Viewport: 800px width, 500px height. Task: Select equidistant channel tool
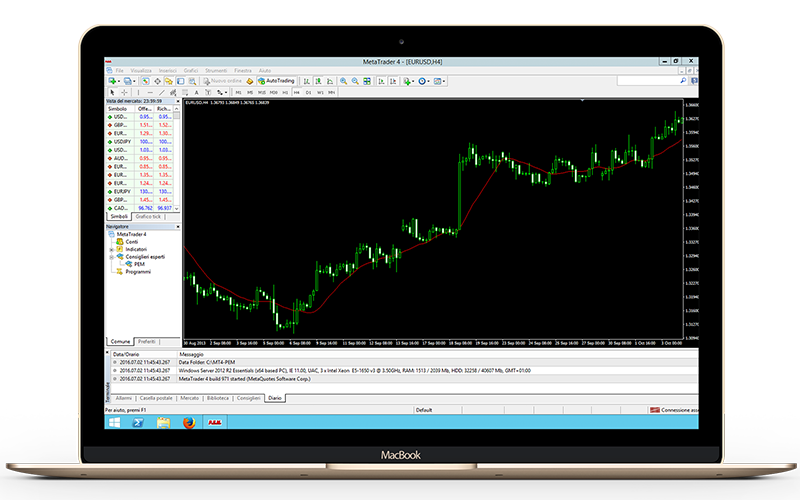(173, 92)
